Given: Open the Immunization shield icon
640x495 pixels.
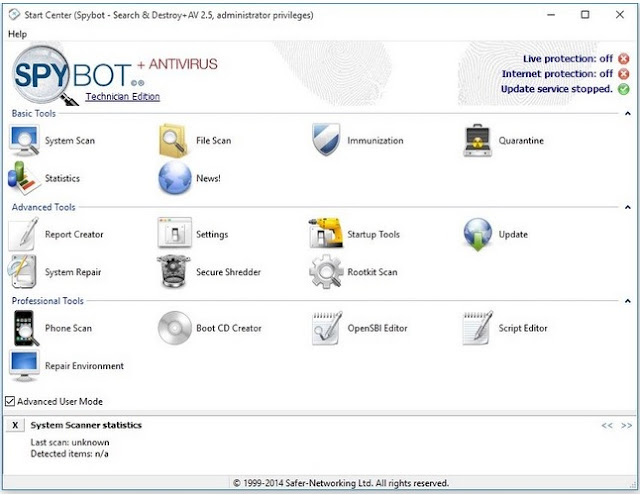Looking at the screenshot, I should (x=326, y=140).
